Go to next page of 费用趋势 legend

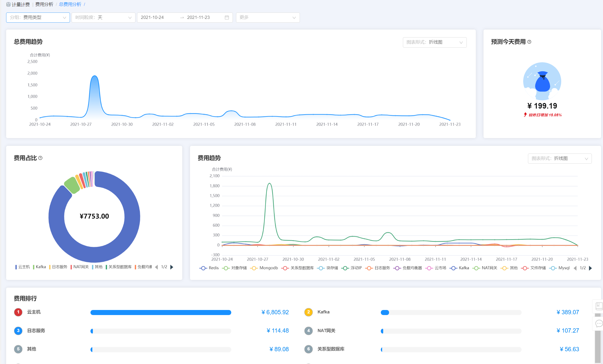pyautogui.click(x=590, y=268)
